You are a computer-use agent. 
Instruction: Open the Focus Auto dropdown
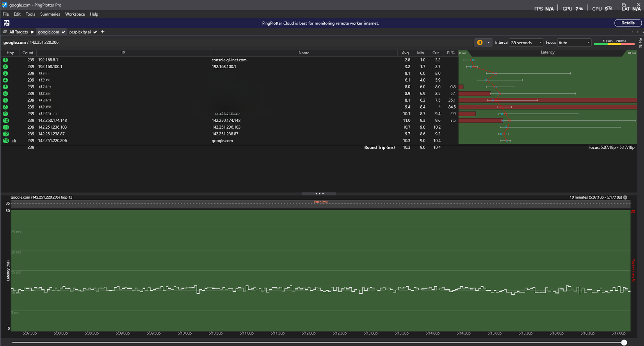[x=574, y=43]
